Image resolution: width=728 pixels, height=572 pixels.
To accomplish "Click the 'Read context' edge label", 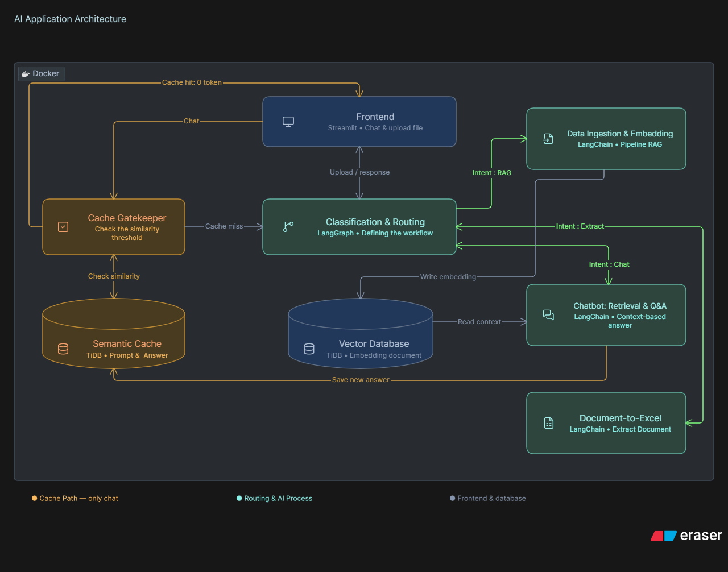I will click(x=479, y=322).
